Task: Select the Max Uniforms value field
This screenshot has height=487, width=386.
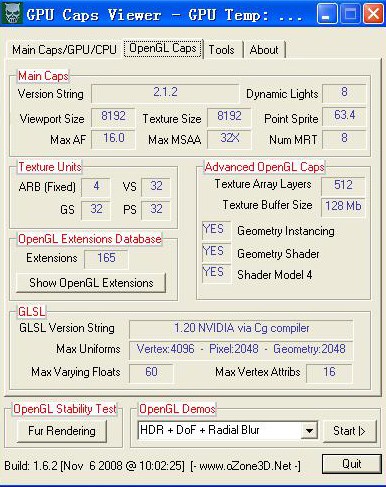Action: point(241,350)
